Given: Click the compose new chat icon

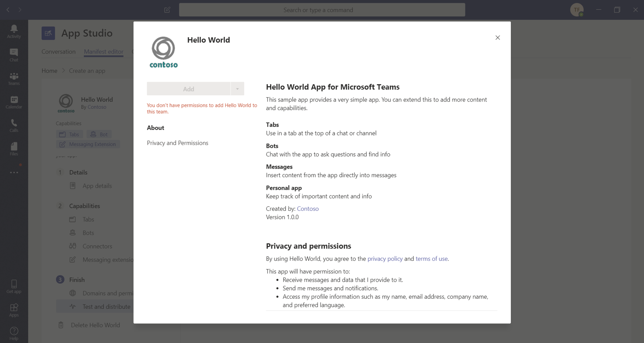Looking at the screenshot, I should pos(167,10).
